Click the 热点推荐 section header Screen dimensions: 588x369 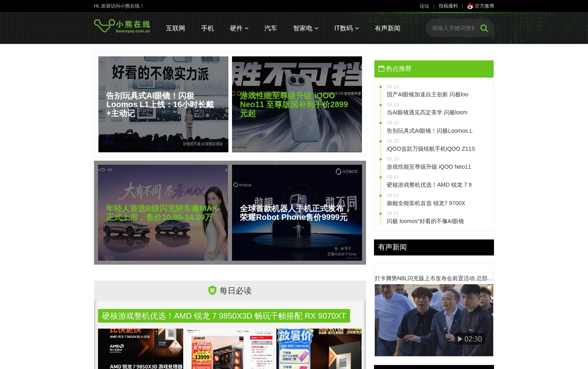click(434, 69)
